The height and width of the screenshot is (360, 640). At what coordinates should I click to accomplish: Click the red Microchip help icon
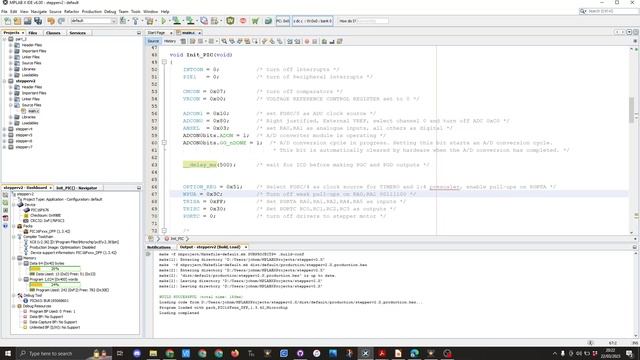[x=243, y=21]
